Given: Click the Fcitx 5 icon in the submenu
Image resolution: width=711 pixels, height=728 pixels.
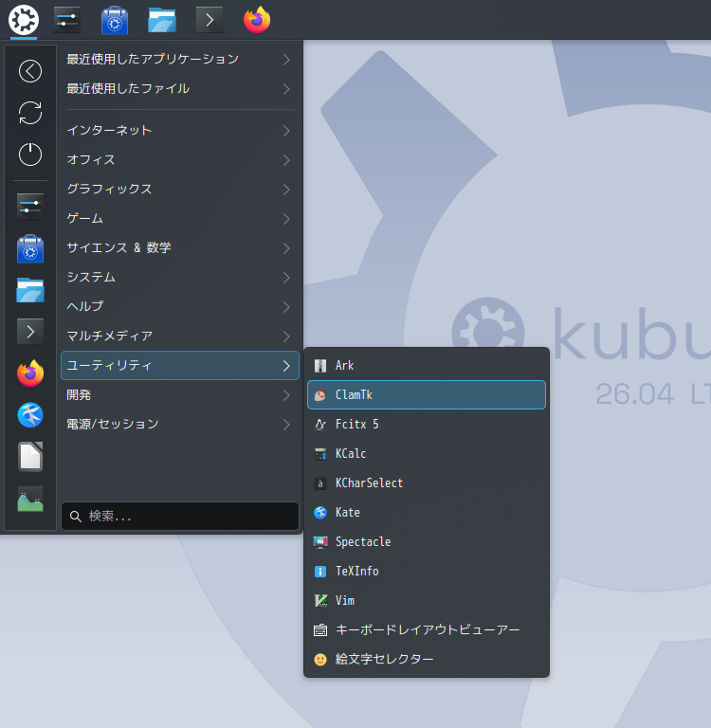Looking at the screenshot, I should [x=320, y=425].
